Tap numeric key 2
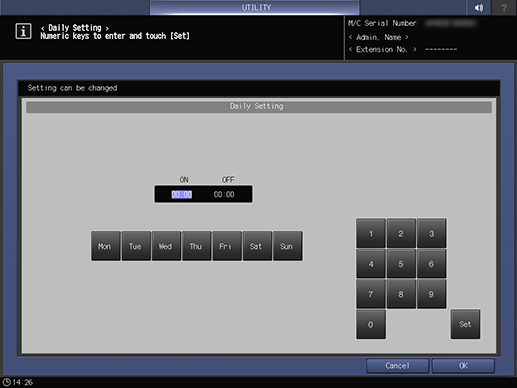The height and width of the screenshot is (388, 517). (401, 233)
